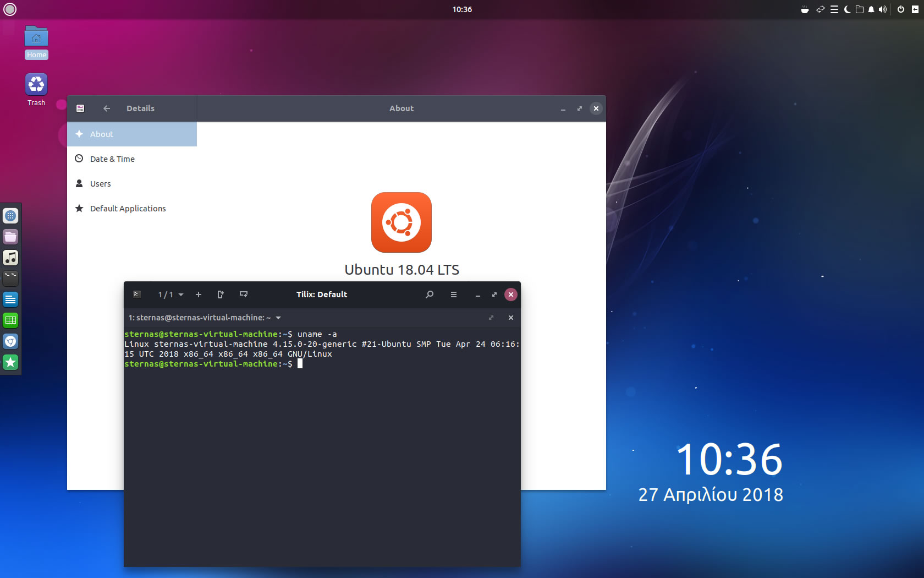Maximize the Tilix window

pos(494,295)
